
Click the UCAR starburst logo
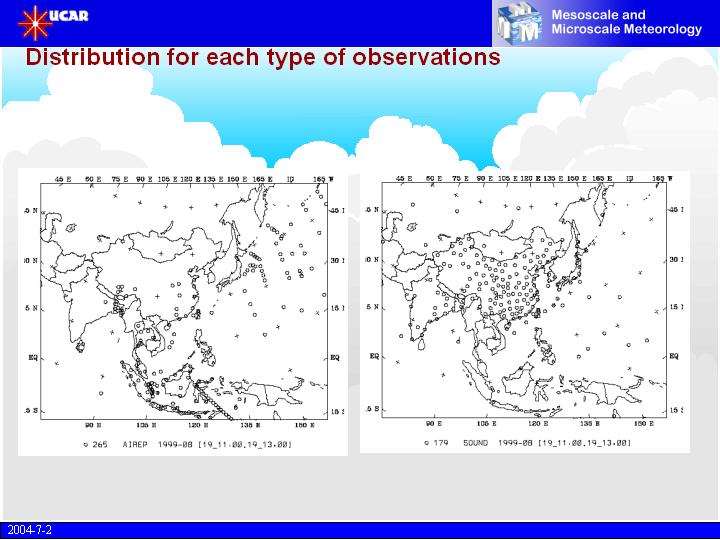pyautogui.click(x=35, y=23)
